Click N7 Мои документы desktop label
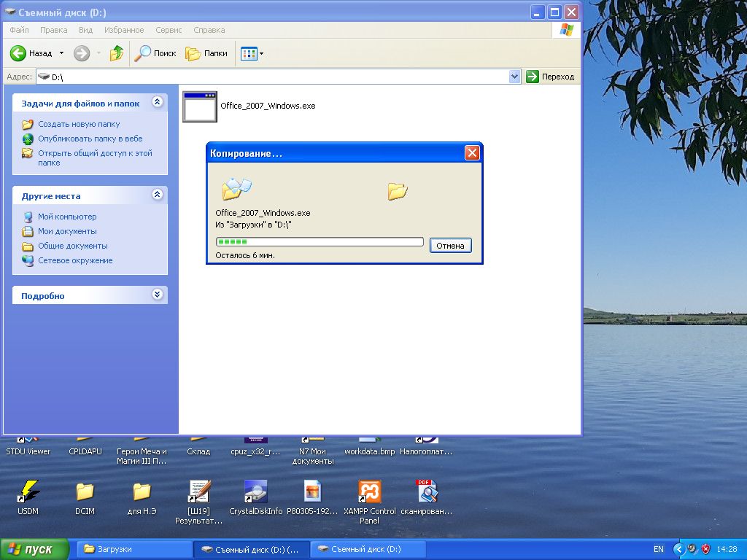Screen dimensions: 747x560 tap(312, 456)
